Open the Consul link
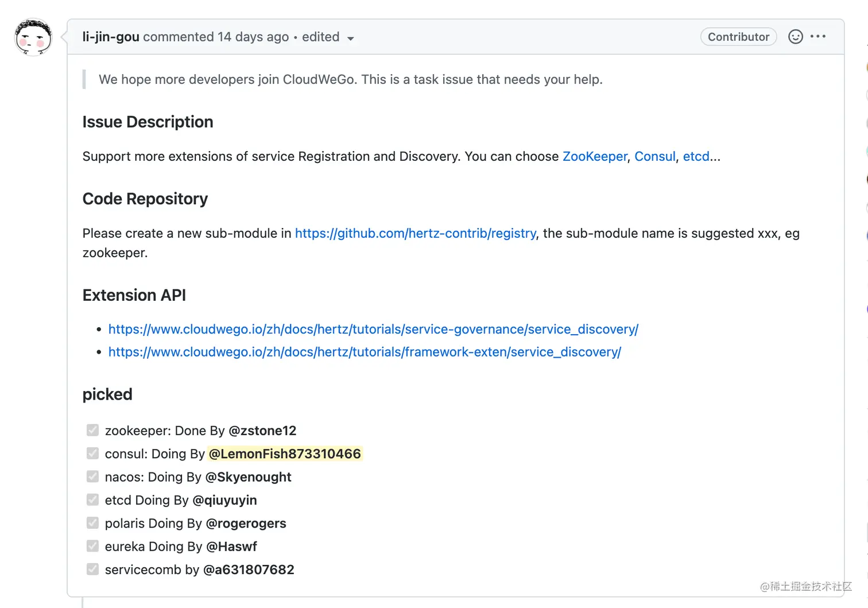This screenshot has width=868, height=608. click(x=654, y=156)
